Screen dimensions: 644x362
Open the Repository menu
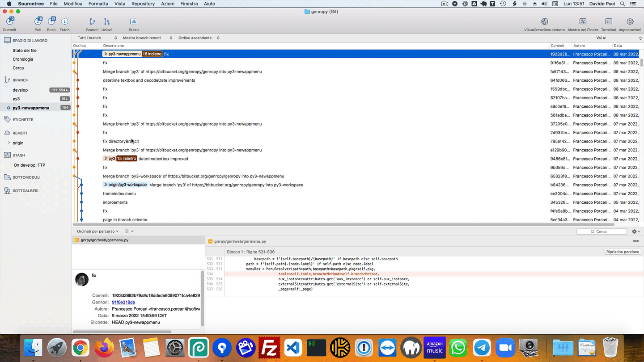click(143, 4)
